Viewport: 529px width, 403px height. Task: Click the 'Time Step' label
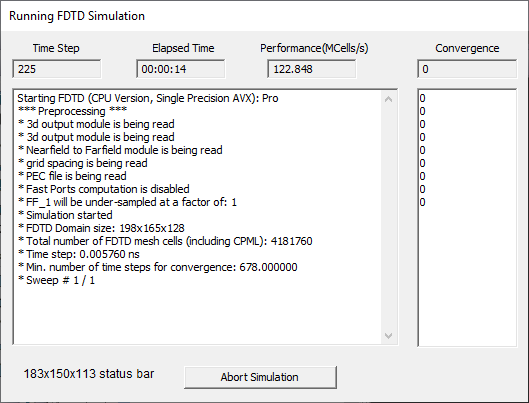(x=56, y=48)
